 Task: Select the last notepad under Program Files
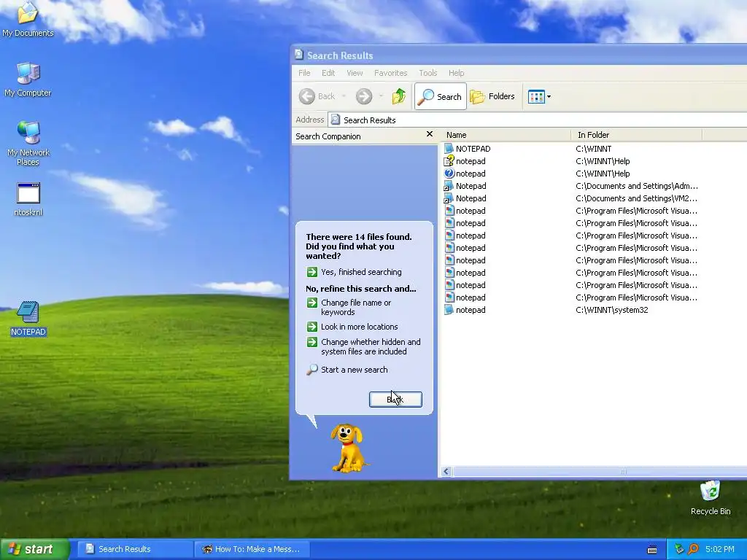tap(465, 297)
